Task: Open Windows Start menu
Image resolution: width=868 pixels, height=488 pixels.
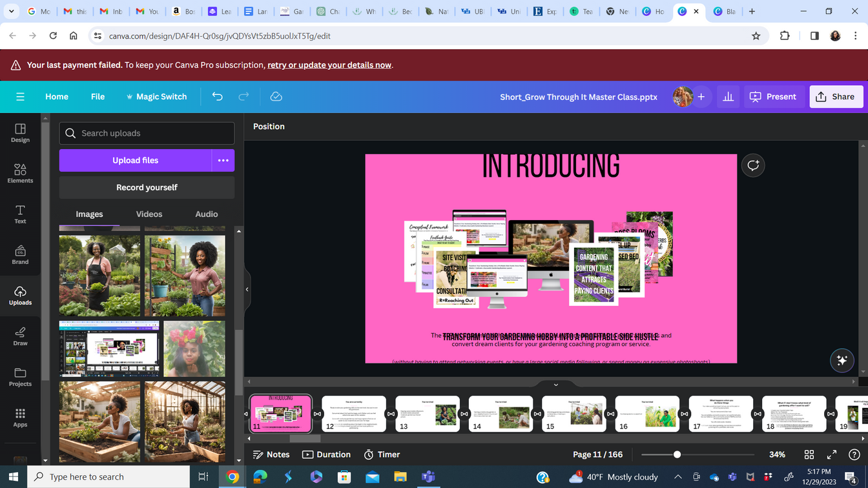Action: coord(13,477)
